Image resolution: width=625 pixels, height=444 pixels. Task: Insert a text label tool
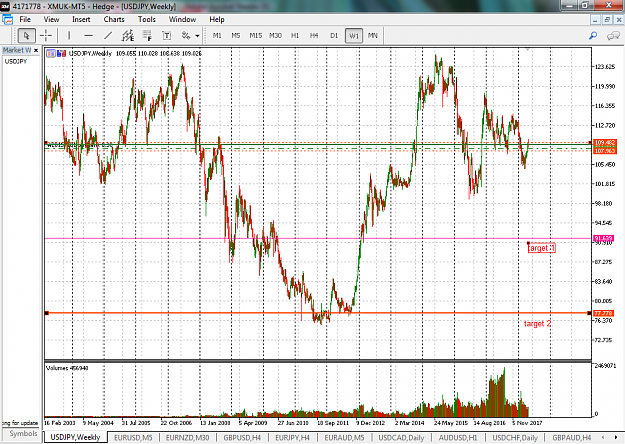(x=167, y=35)
